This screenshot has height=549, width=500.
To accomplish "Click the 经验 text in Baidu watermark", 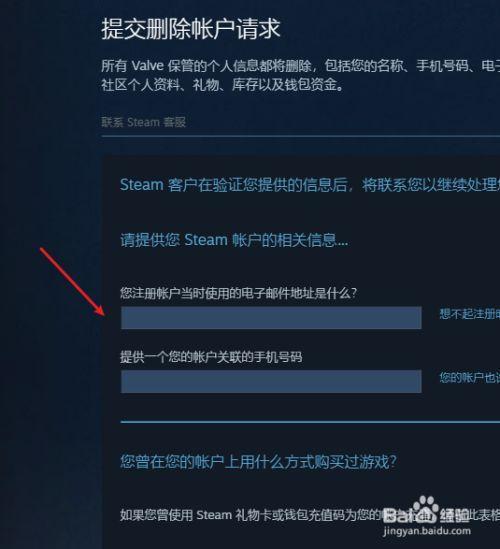I will (x=454, y=515).
